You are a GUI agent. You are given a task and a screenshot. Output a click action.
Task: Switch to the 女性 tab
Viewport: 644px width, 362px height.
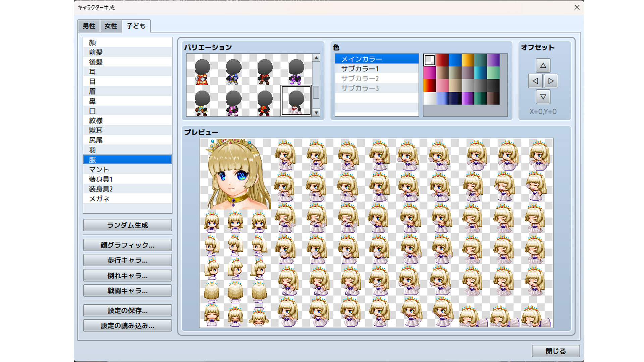pos(110,26)
